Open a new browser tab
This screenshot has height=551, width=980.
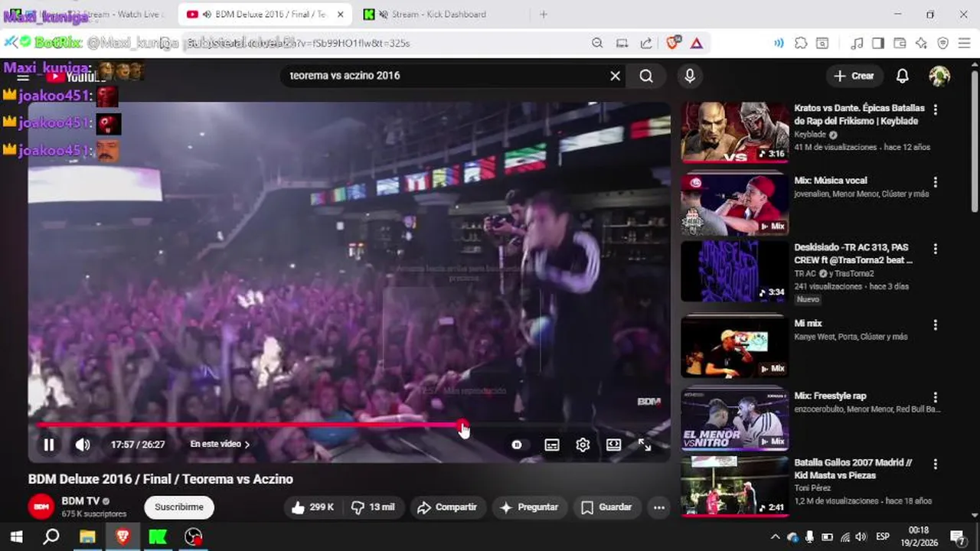pyautogui.click(x=543, y=14)
